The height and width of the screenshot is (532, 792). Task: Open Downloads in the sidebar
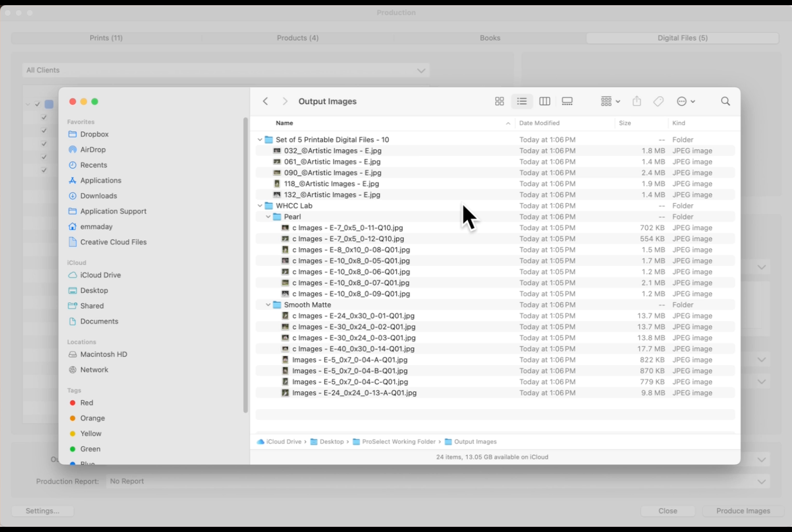[98, 196]
